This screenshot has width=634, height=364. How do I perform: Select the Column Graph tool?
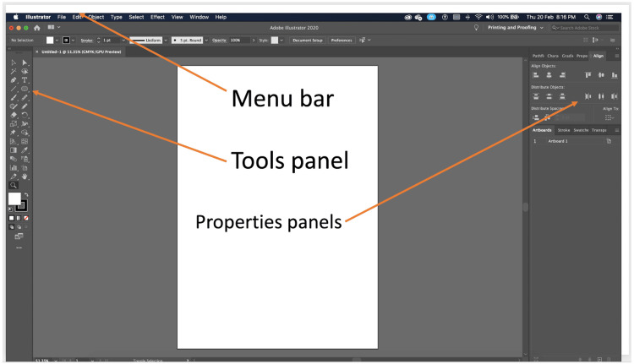[14, 168]
